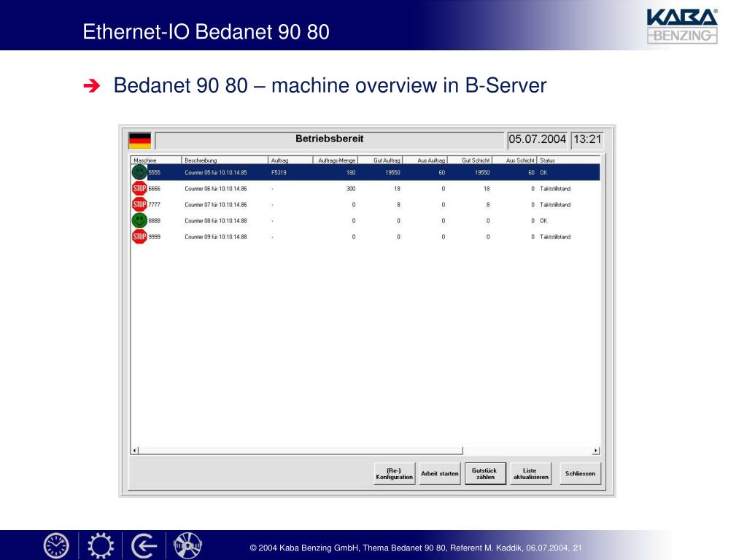Click machine number 5555
The image size is (747, 560).
(155, 173)
